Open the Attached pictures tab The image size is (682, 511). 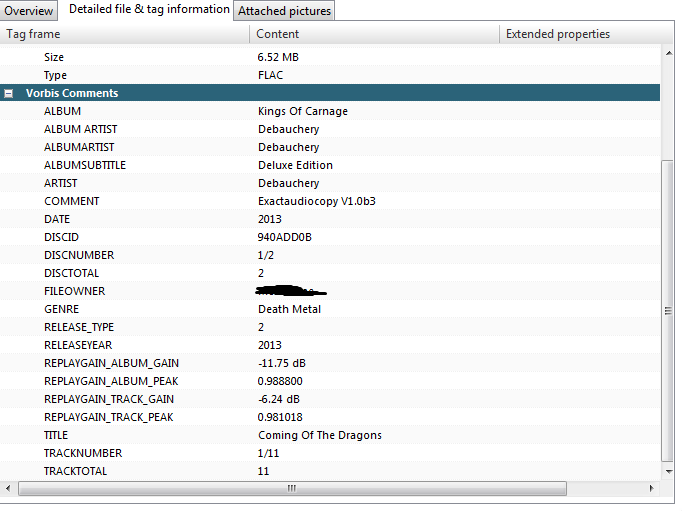point(284,11)
